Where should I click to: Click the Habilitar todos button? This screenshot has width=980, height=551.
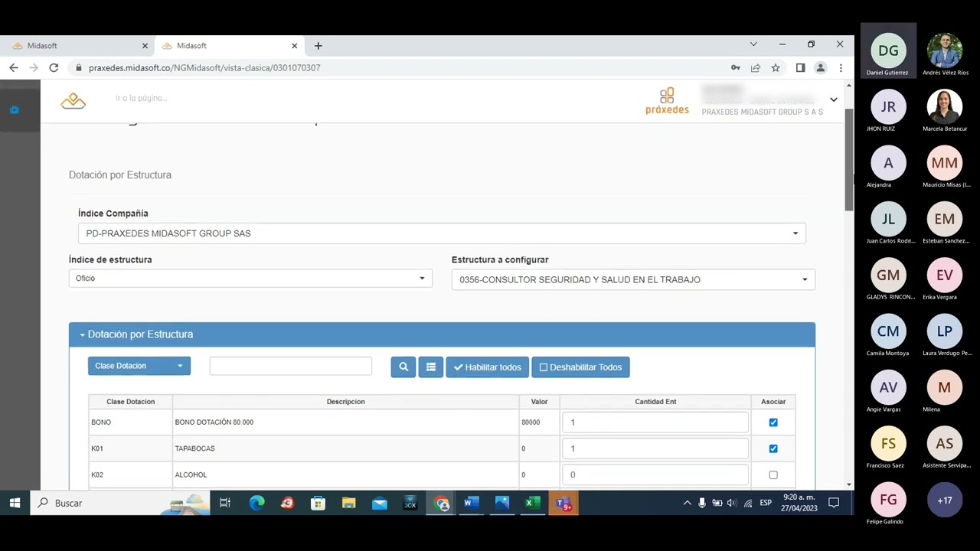pyautogui.click(x=487, y=367)
